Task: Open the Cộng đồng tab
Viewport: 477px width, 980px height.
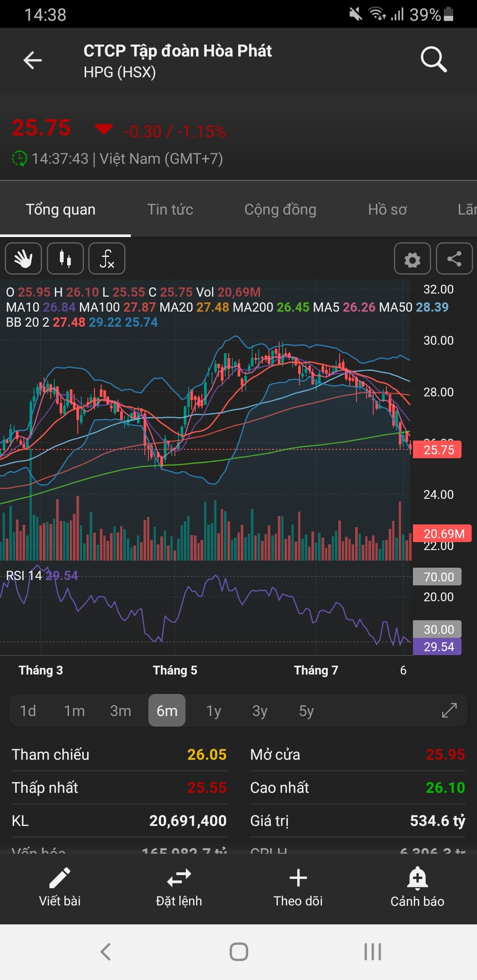Action: point(280,209)
